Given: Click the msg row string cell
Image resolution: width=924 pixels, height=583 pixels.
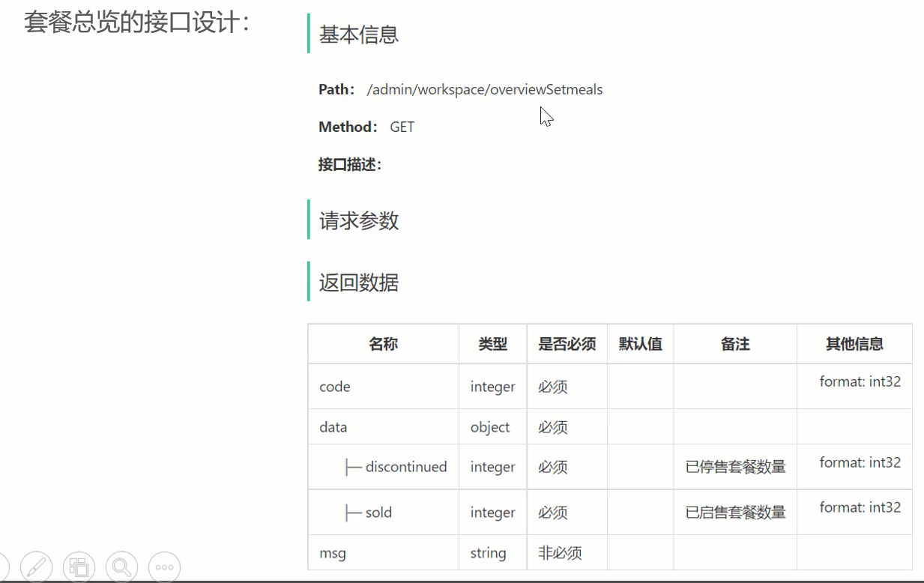Looking at the screenshot, I should 487,553.
